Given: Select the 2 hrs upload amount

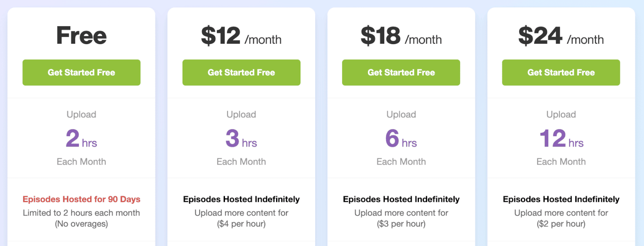Looking at the screenshot, I should (81, 138).
